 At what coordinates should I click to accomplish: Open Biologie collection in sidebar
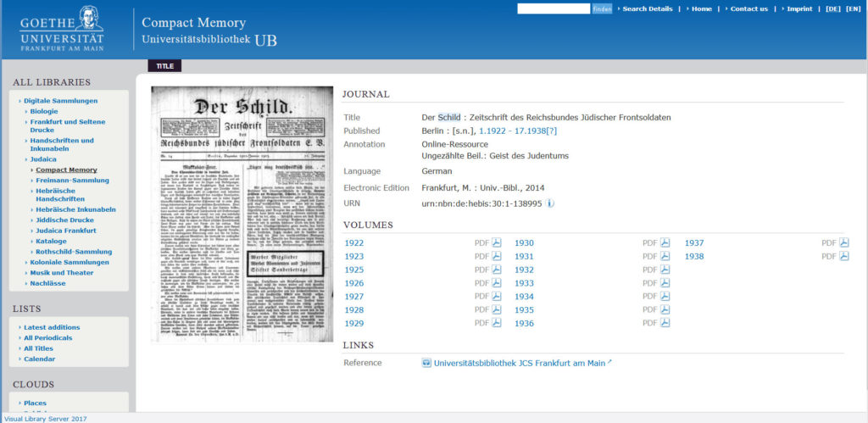click(x=44, y=111)
